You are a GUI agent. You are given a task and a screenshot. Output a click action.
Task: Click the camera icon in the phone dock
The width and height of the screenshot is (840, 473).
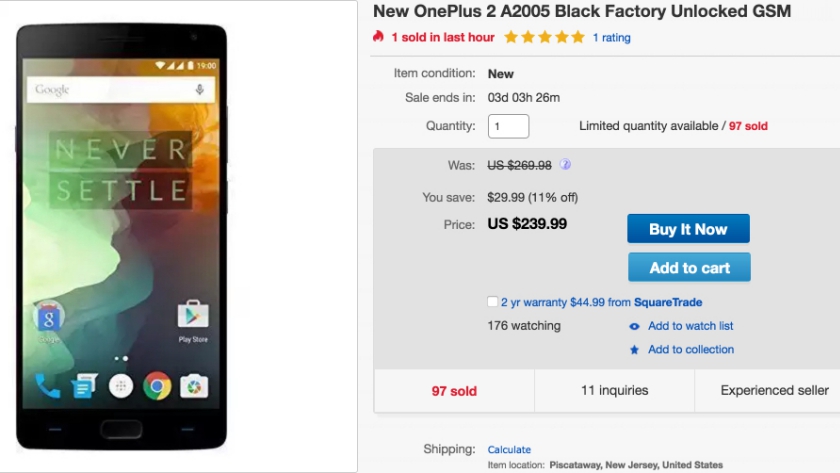(x=193, y=385)
